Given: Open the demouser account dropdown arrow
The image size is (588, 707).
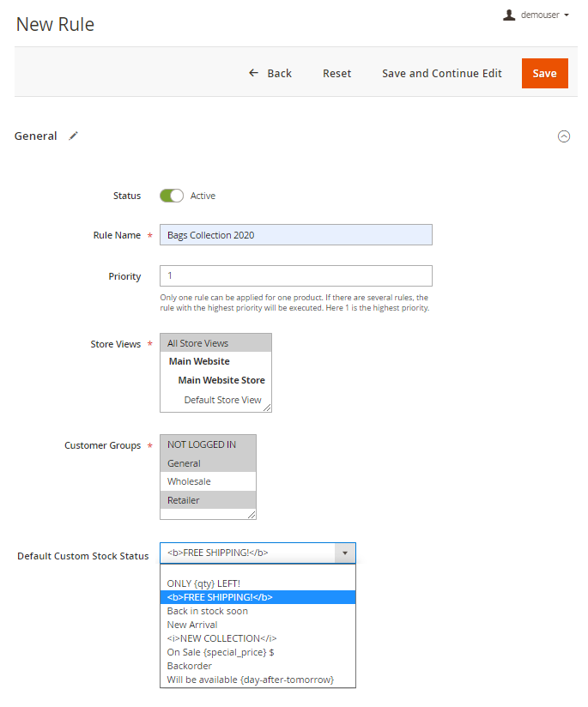Looking at the screenshot, I should 567,15.
